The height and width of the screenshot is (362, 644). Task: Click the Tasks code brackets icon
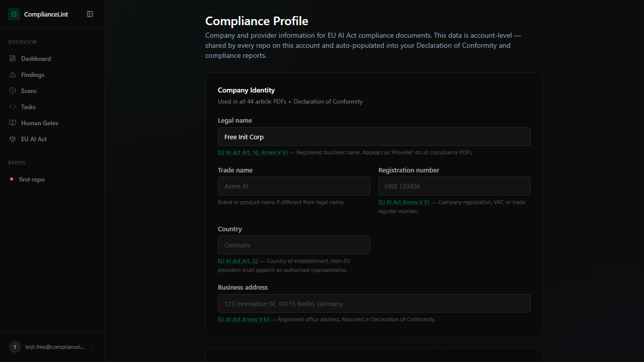(13, 107)
